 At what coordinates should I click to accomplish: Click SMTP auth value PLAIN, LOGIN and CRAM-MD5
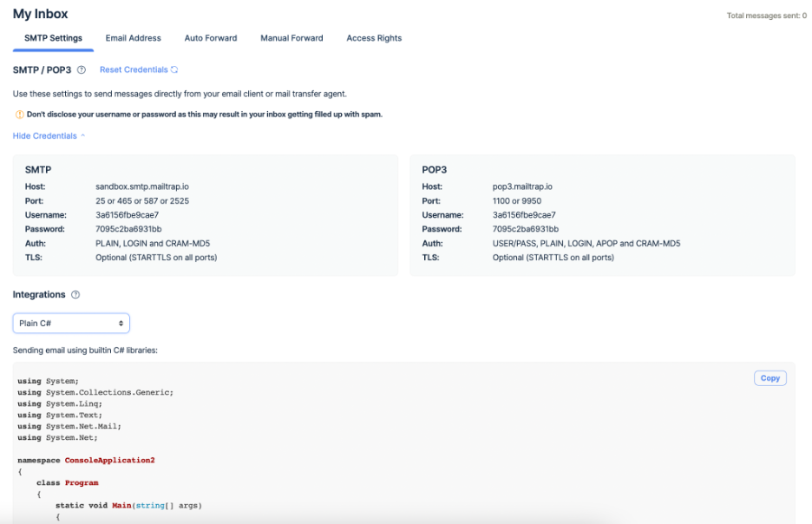(x=153, y=244)
